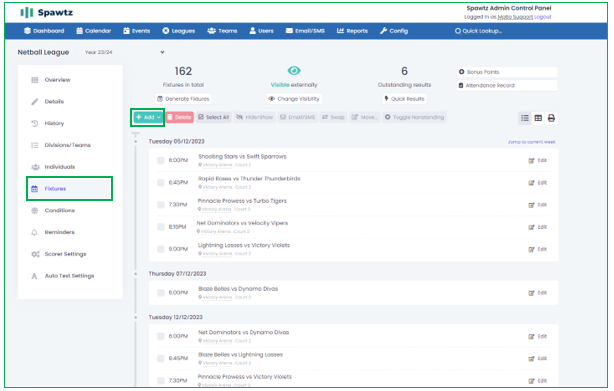Viewport: 614px width, 391px height.
Task: Tick checkbox for Rapid Roses vs Thunder Thunderbirds
Action: (161, 183)
